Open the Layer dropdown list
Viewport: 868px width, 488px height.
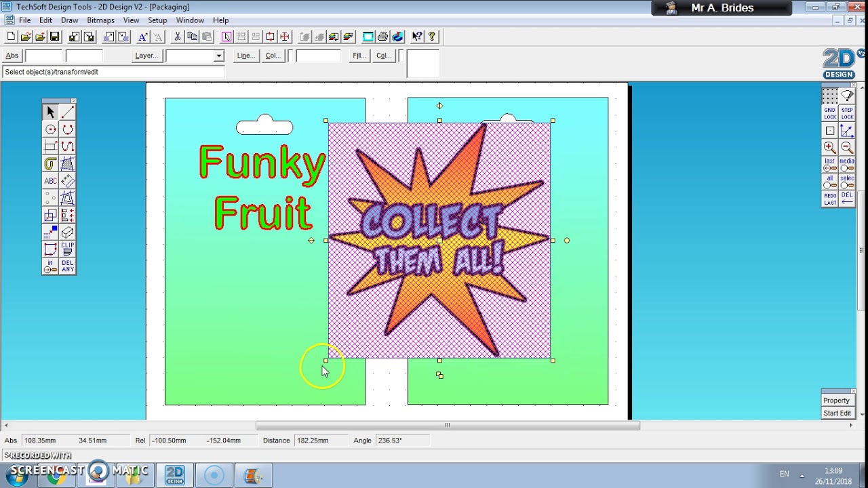pyautogui.click(x=218, y=56)
